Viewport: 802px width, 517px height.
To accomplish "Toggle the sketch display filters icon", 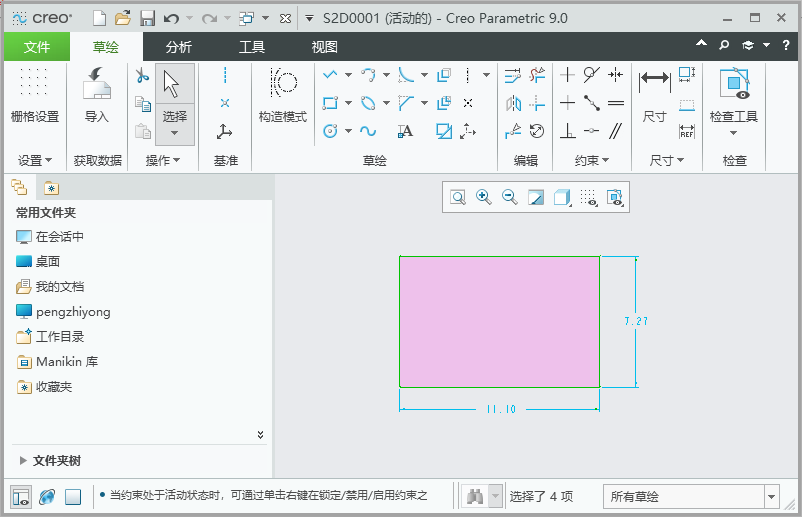I will [x=589, y=198].
